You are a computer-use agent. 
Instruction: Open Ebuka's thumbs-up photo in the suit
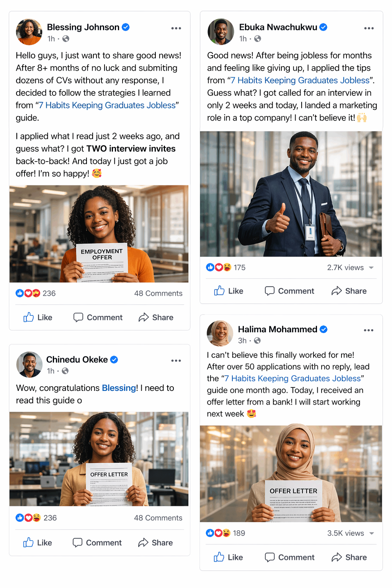[291, 194]
